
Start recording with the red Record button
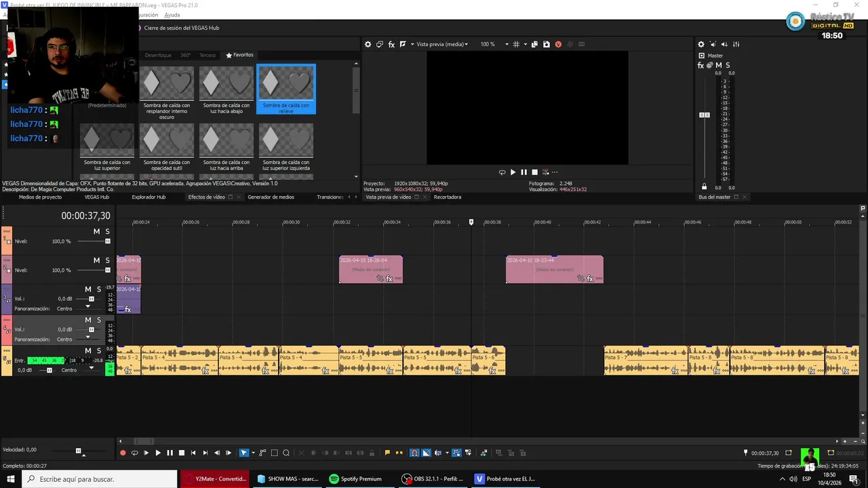(123, 453)
